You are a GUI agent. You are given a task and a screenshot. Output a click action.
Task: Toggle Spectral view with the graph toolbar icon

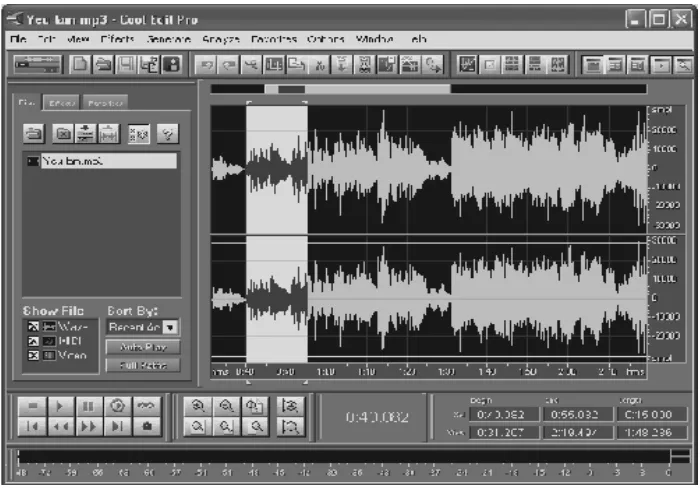[467, 65]
